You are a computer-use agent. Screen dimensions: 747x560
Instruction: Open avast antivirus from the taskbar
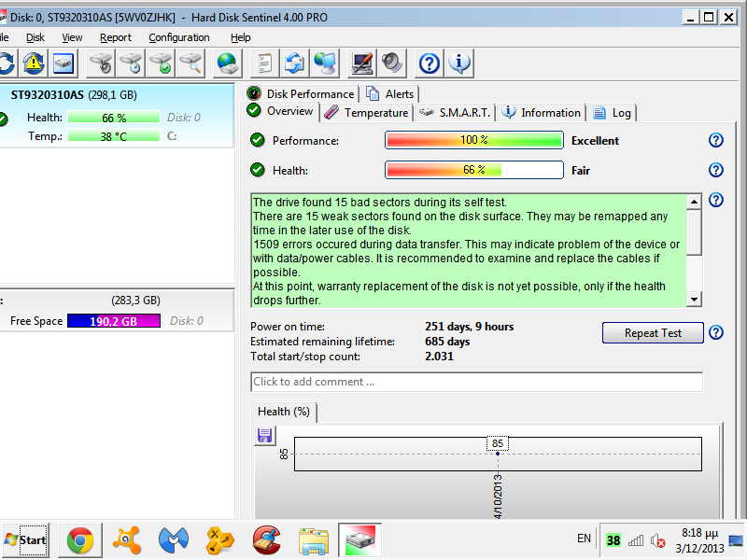point(127,540)
